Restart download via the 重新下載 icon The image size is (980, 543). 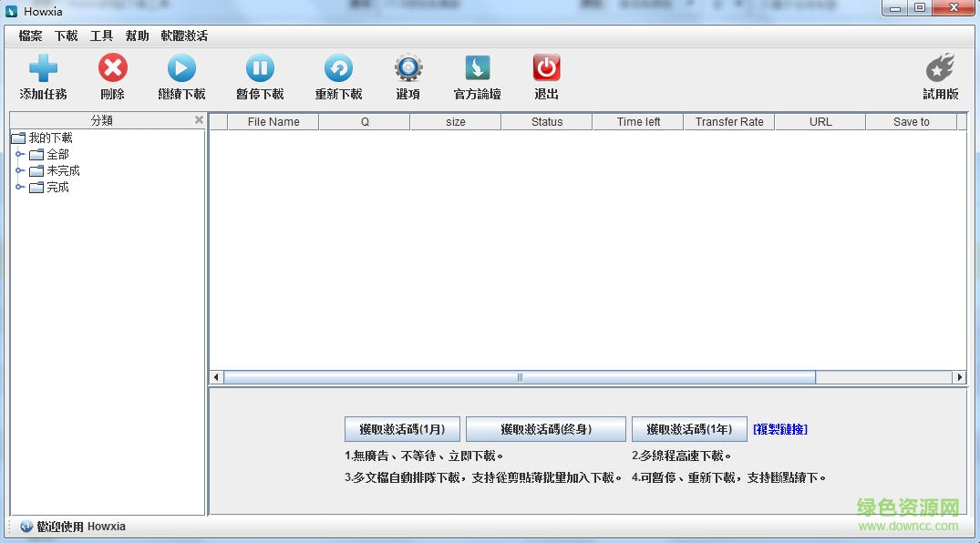[x=338, y=75]
